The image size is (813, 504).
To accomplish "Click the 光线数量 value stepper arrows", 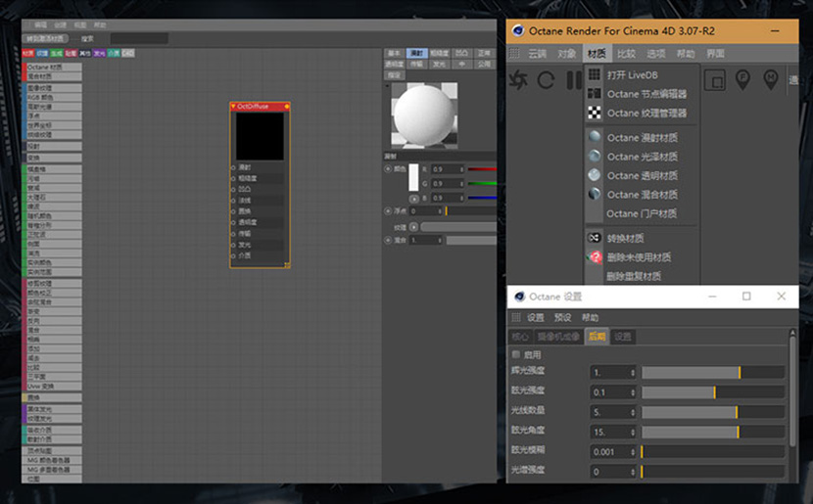I will click(x=633, y=412).
